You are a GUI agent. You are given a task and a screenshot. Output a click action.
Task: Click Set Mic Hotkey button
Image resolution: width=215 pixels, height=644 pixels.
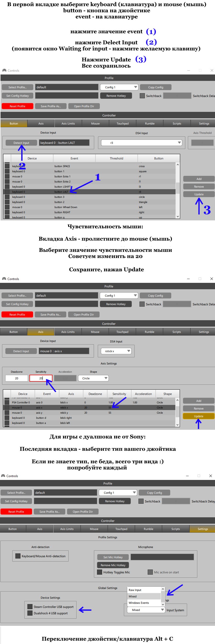pos(113,557)
